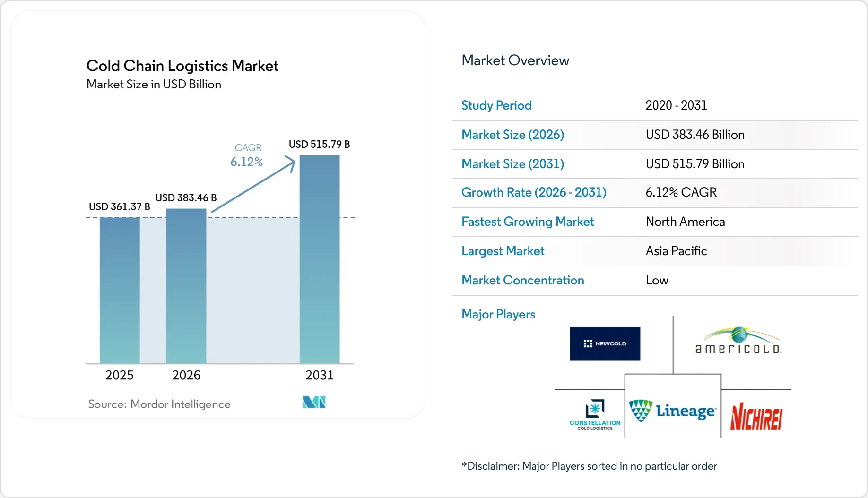Click the 'Market Concentration' label

[523, 280]
